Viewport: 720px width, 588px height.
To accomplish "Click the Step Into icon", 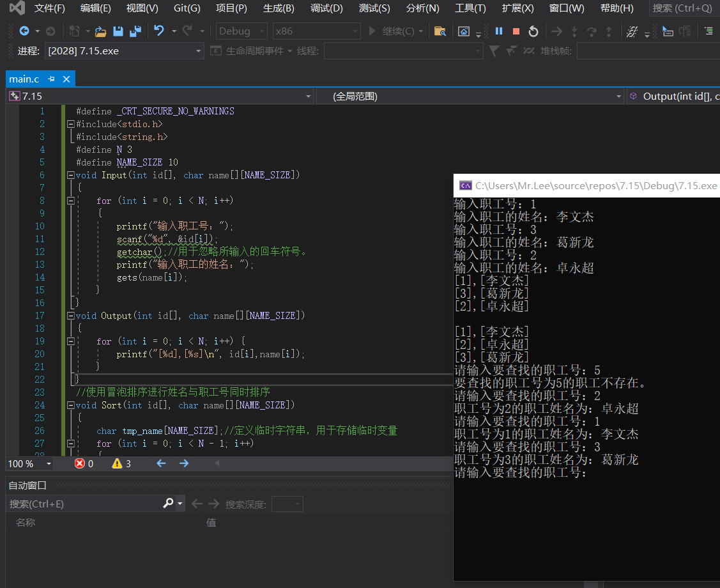I will pos(574,31).
